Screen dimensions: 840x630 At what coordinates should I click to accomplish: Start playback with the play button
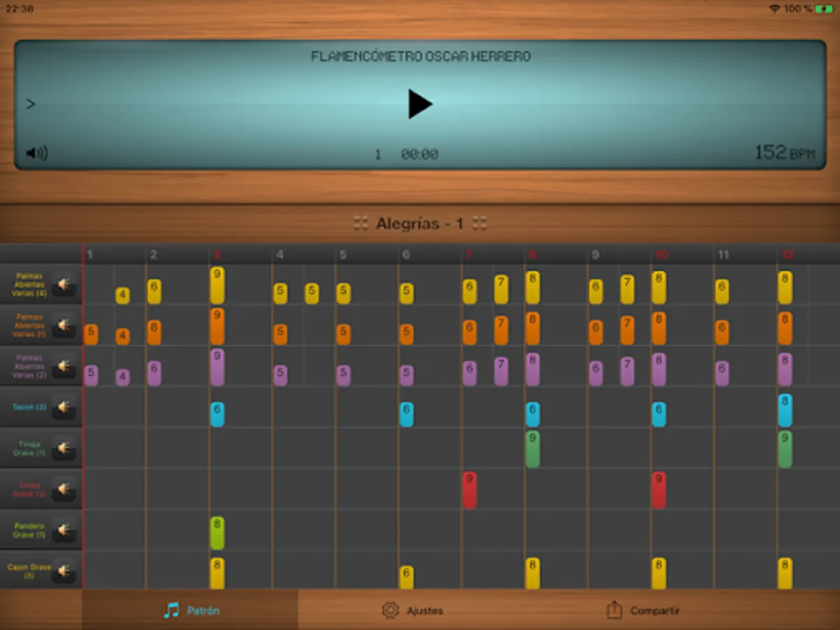[420, 104]
